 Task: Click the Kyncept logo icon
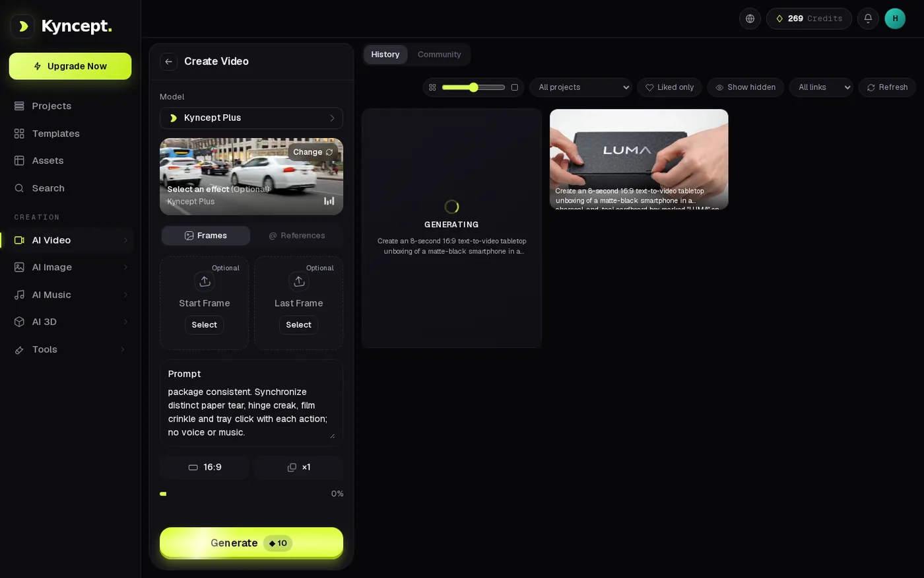pyautogui.click(x=22, y=26)
